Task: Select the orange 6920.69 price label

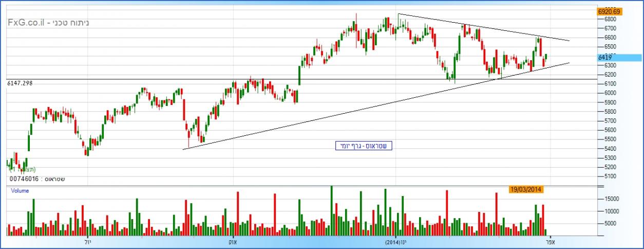Action: [x=610, y=11]
